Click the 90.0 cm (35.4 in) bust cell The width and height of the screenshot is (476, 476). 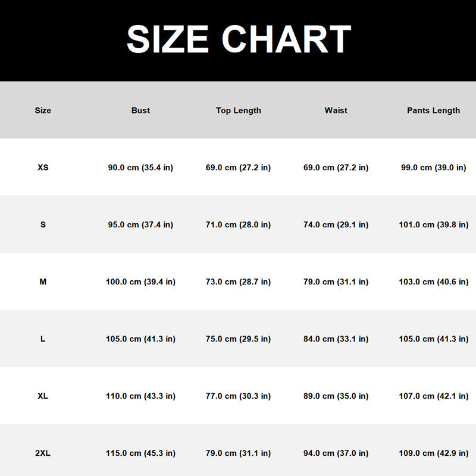[140, 168]
